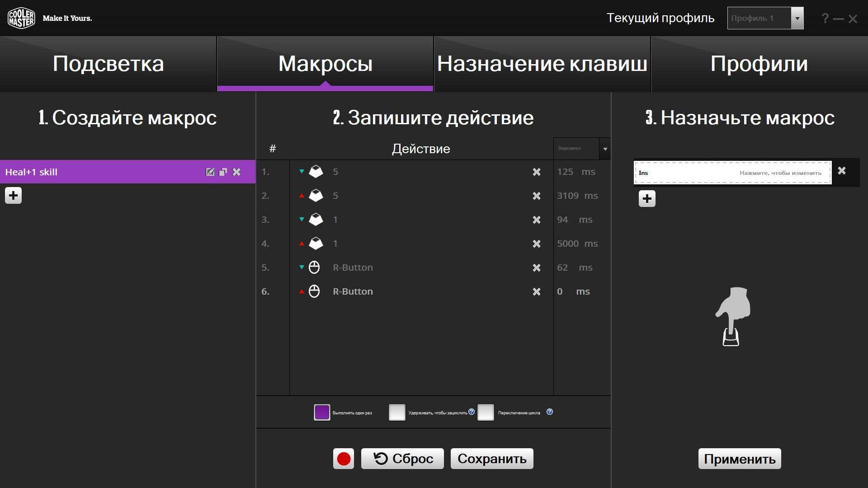
Task: Add another key assignment with the plus button
Action: (x=647, y=198)
